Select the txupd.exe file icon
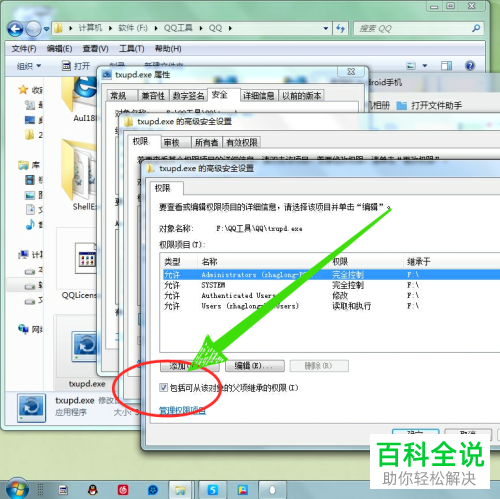The width and height of the screenshot is (500, 499). (85, 347)
